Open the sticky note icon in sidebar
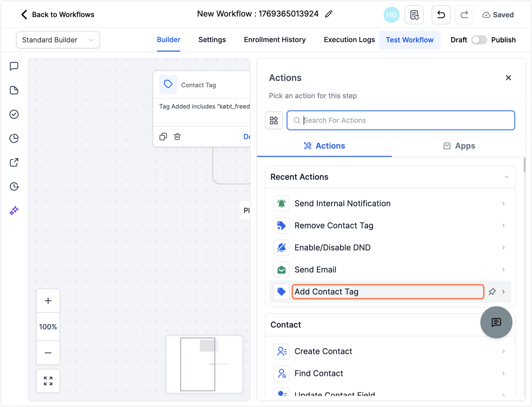This screenshot has height=407, width=532. pos(14,90)
